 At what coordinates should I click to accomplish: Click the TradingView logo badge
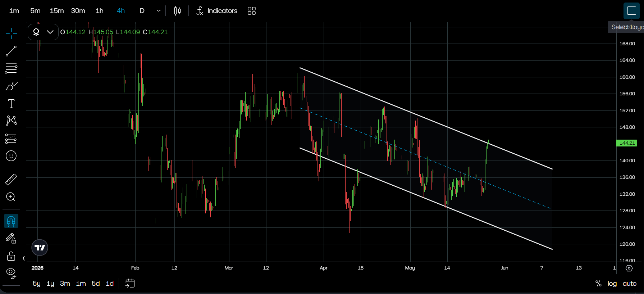click(x=40, y=248)
